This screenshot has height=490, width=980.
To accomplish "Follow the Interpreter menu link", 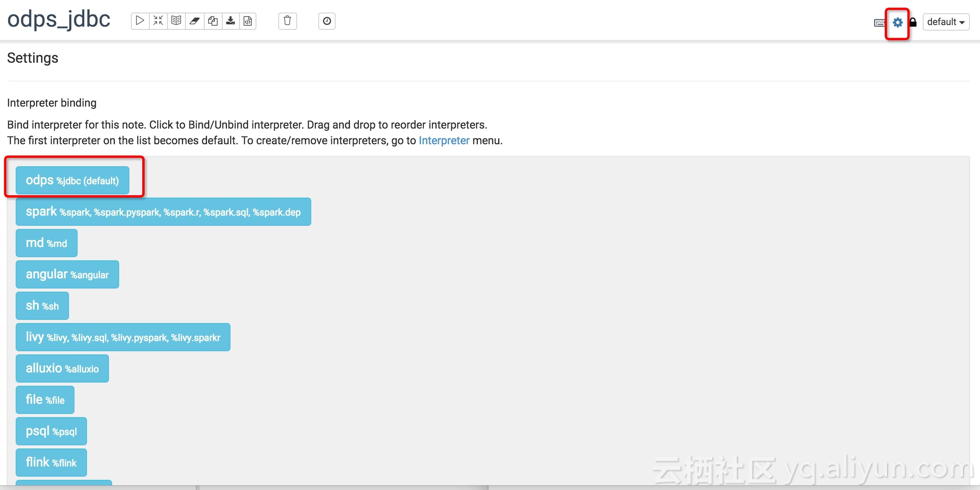I will click(x=444, y=140).
